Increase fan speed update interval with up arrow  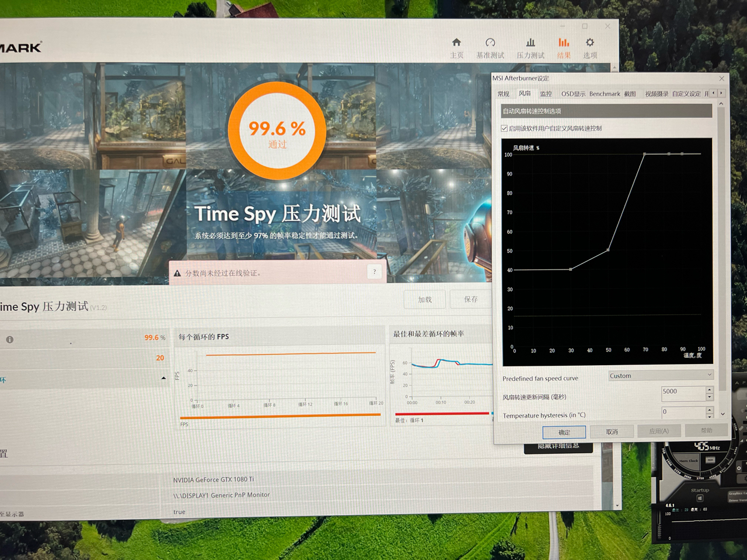pos(710,390)
